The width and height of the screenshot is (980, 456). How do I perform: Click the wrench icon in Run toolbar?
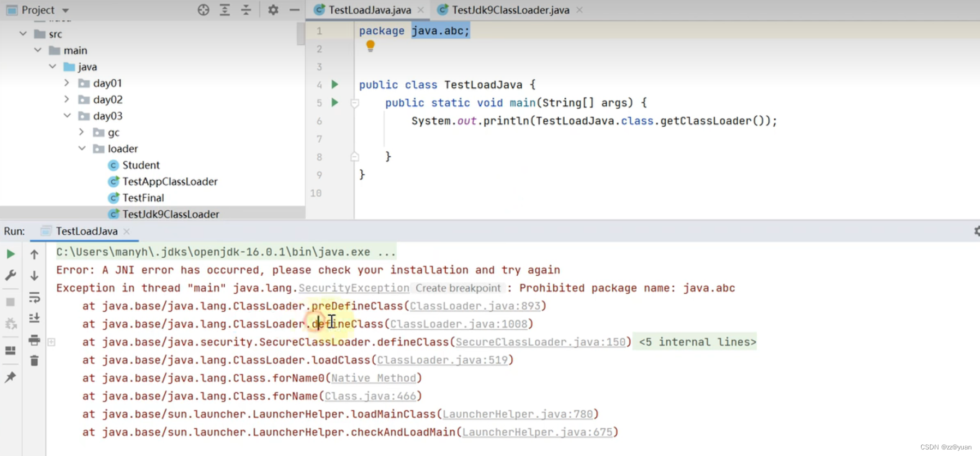click(10, 275)
